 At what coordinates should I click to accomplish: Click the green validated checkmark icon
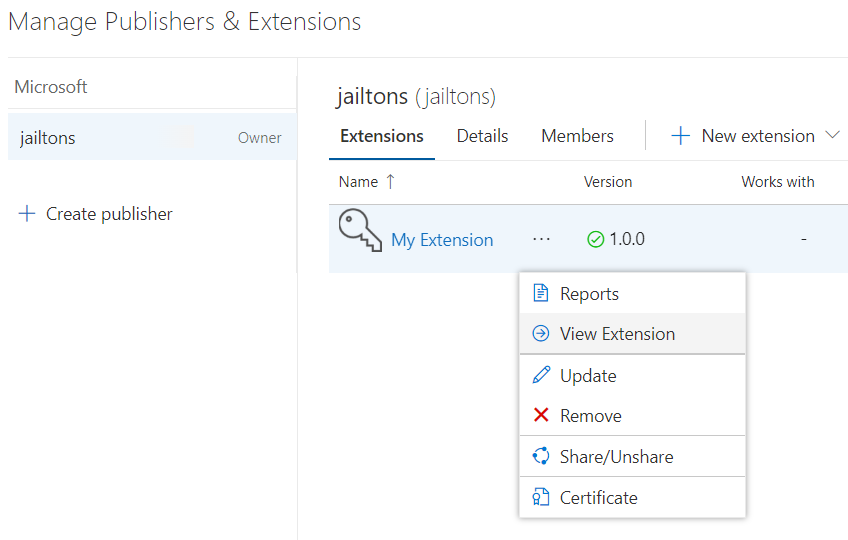tap(595, 239)
